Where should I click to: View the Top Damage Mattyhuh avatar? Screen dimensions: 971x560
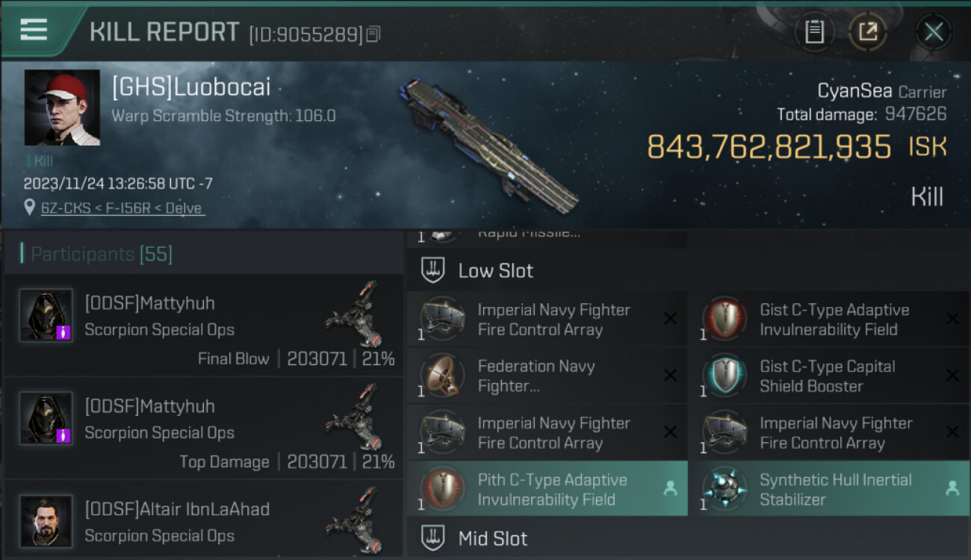pos(46,418)
